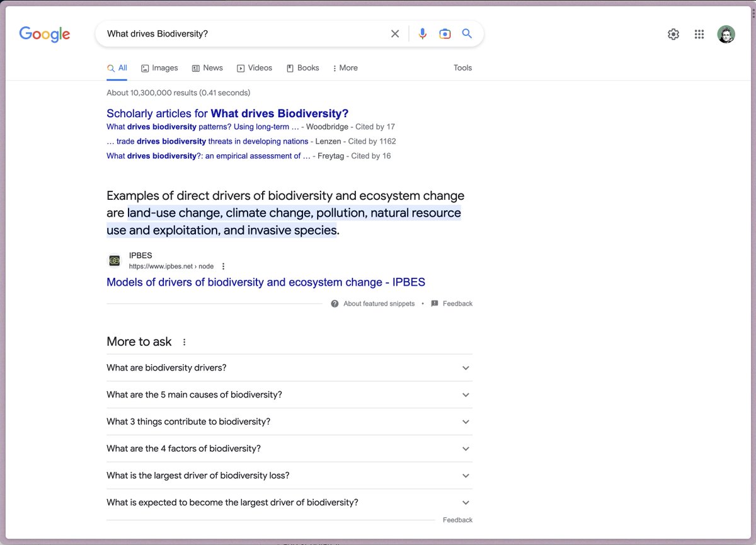Screen dimensions: 756x545
Task: Open the Google apps grid
Action: point(699,35)
